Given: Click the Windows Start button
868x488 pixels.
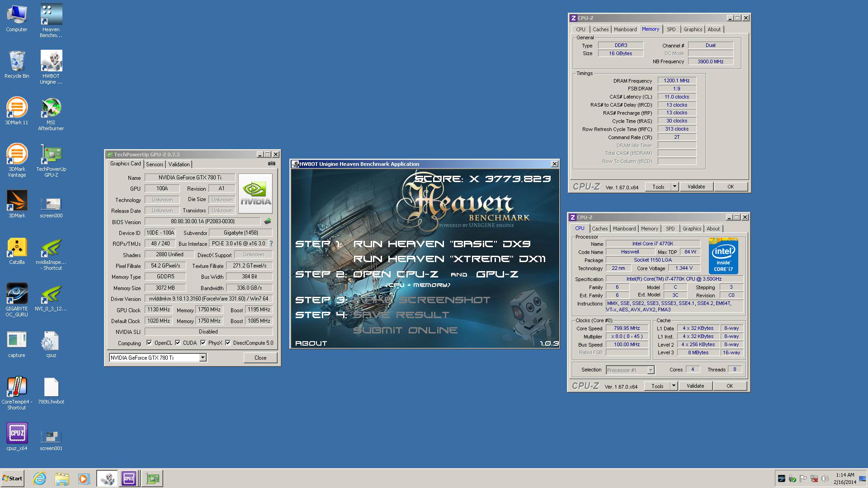Looking at the screenshot, I should click(x=13, y=479).
